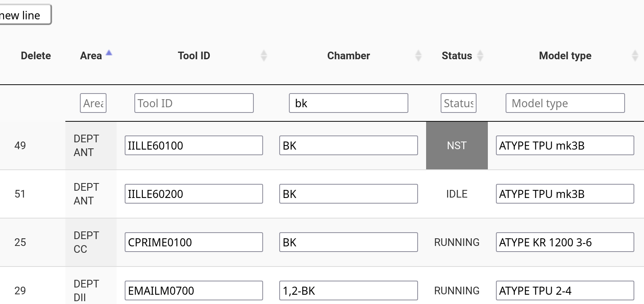Click the IDLE status cell
This screenshot has height=304, width=644.
click(457, 194)
